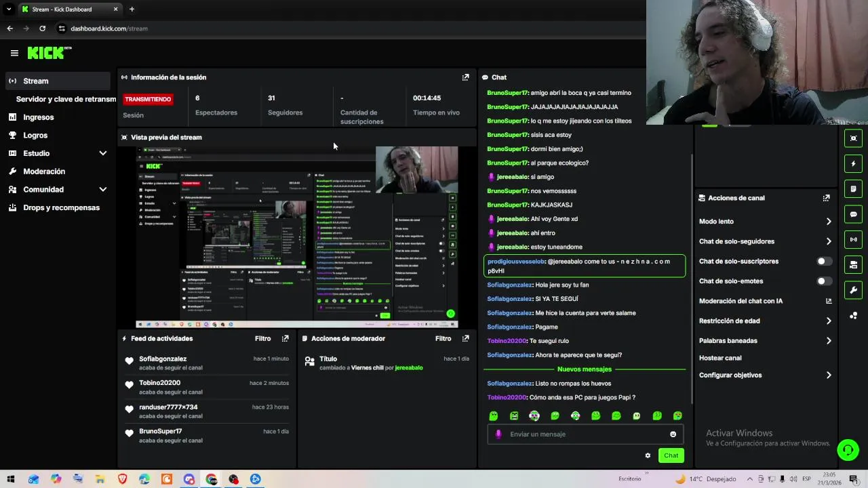
Task: Open Brave browser from the Windows taskbar
Action: click(122, 479)
